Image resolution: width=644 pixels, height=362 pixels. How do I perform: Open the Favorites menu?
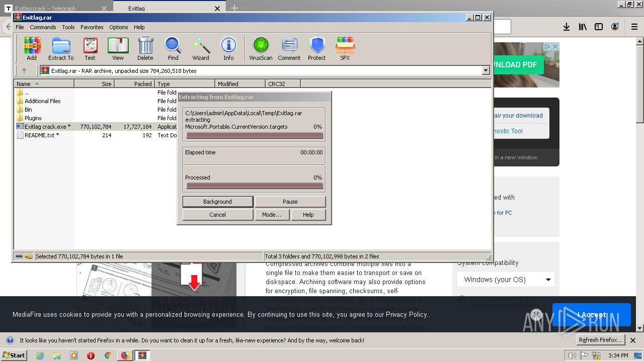click(92, 27)
